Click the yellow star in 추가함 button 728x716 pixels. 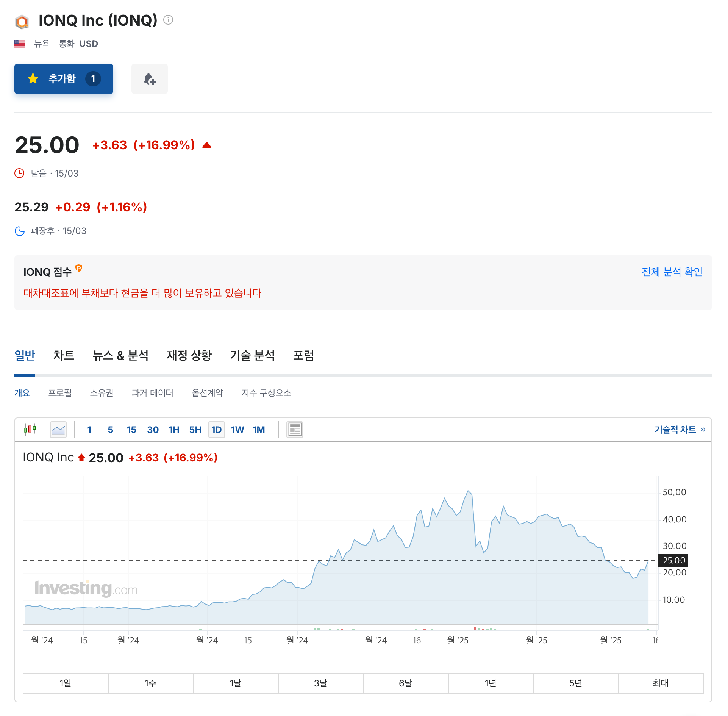click(33, 79)
